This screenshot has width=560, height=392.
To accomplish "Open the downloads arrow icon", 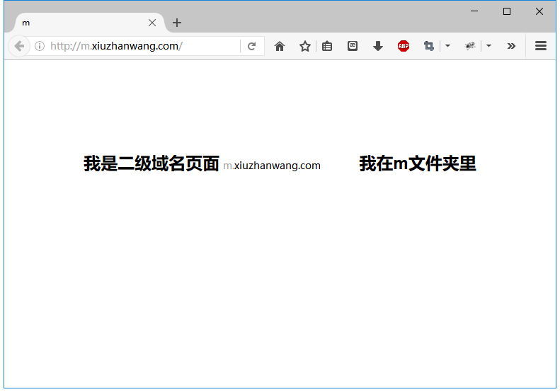I will click(x=378, y=46).
